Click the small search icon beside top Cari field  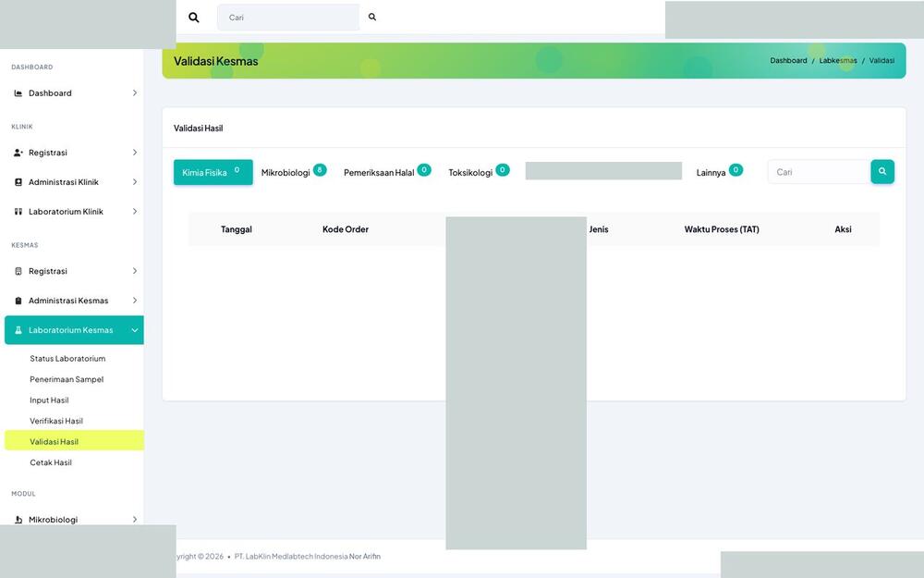(371, 17)
